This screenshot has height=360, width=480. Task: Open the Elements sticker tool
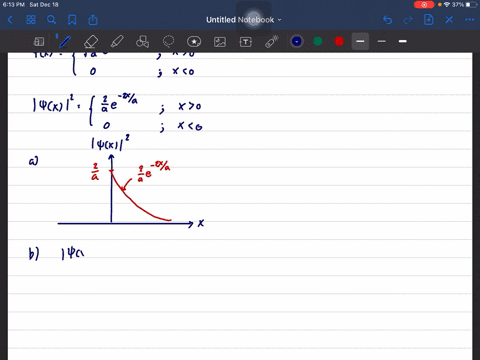click(194, 42)
